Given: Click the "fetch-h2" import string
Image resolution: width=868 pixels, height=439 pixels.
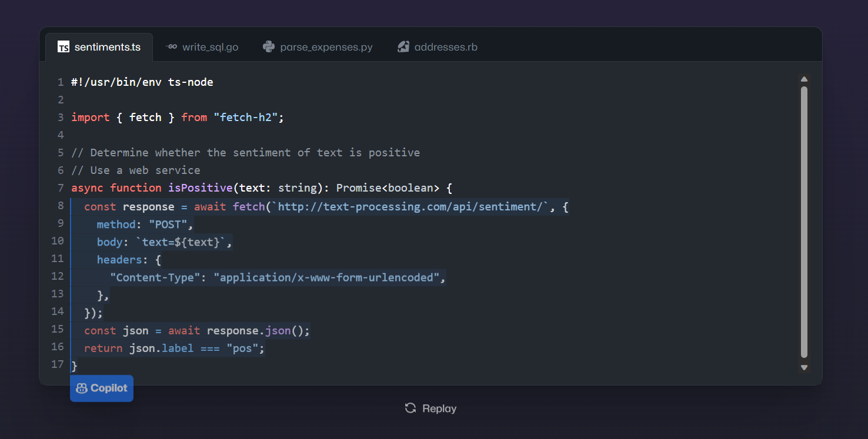Looking at the screenshot, I should click(x=245, y=118).
